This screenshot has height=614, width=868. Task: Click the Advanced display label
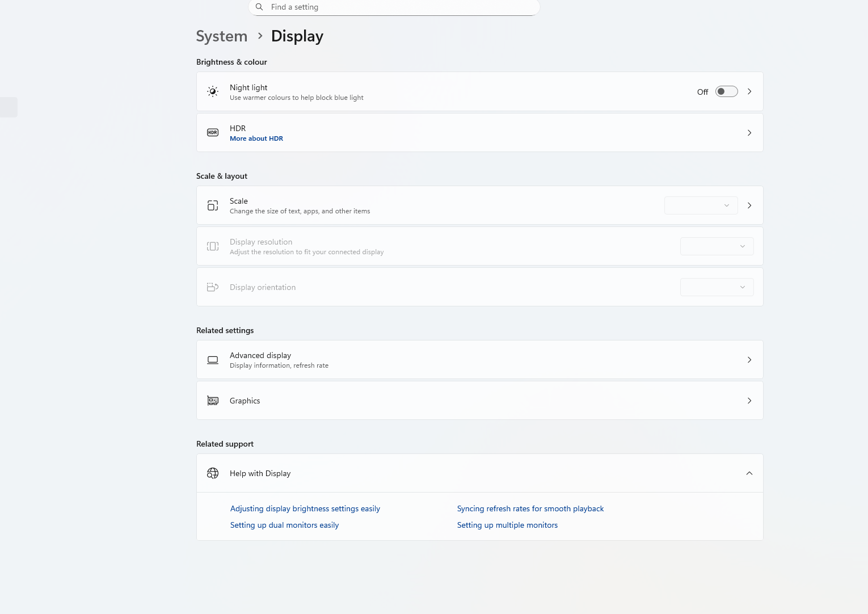260,355
